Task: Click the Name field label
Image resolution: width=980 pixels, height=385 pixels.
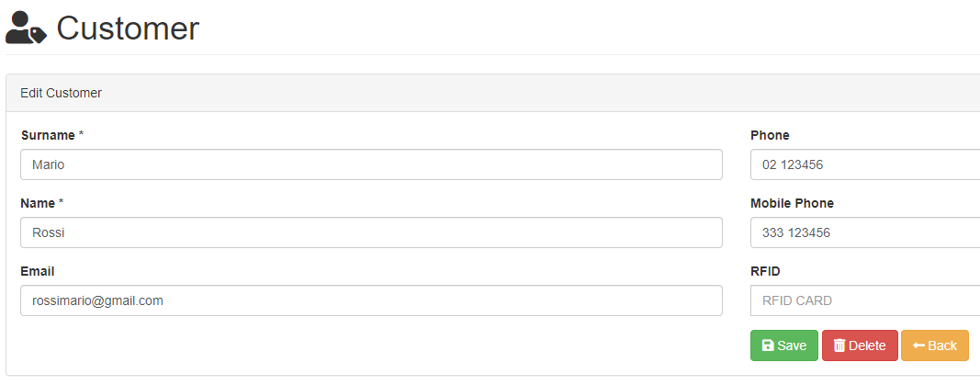Action: click(42, 203)
